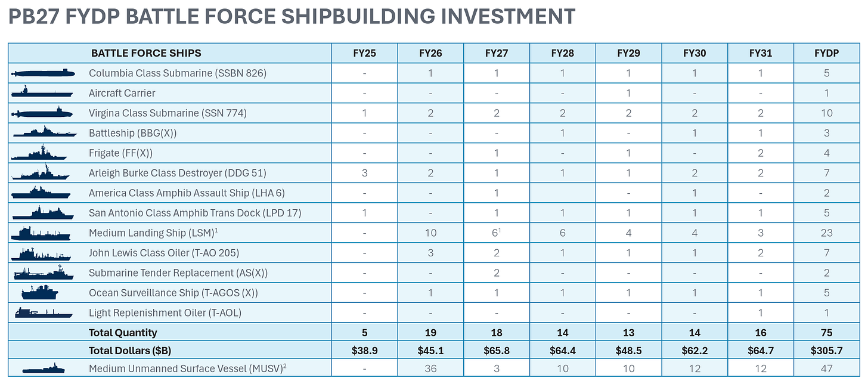Click the Ocean Surveillance Ship icon

[x=40, y=292]
